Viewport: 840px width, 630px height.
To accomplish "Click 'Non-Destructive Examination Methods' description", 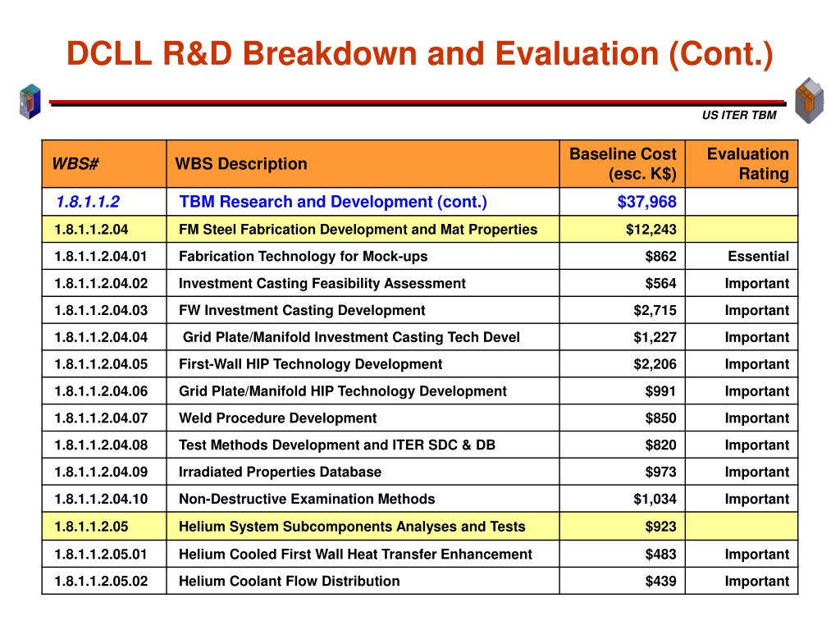I will (307, 500).
